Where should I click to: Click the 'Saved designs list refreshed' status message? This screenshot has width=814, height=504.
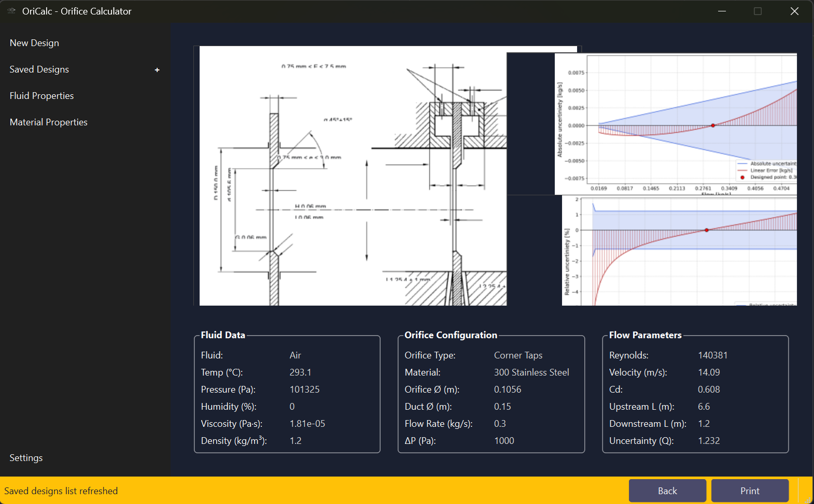coord(61,491)
